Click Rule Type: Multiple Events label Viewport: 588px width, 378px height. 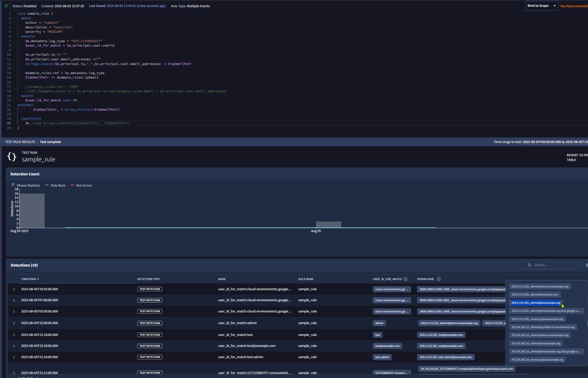190,6
